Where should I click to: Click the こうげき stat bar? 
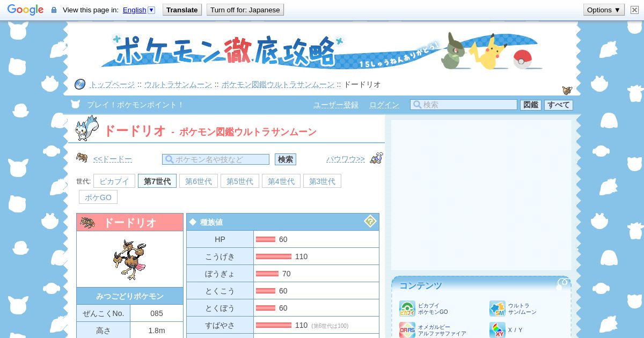274,256
